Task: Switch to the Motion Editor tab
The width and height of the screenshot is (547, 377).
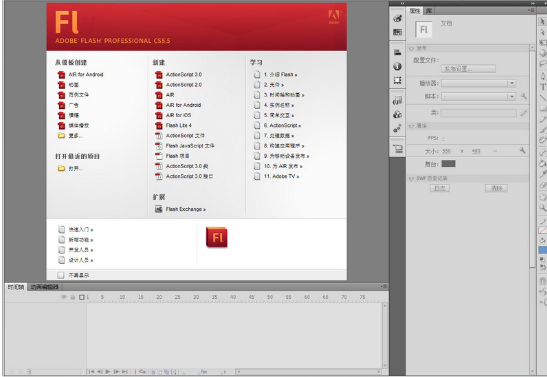Action: (x=44, y=287)
